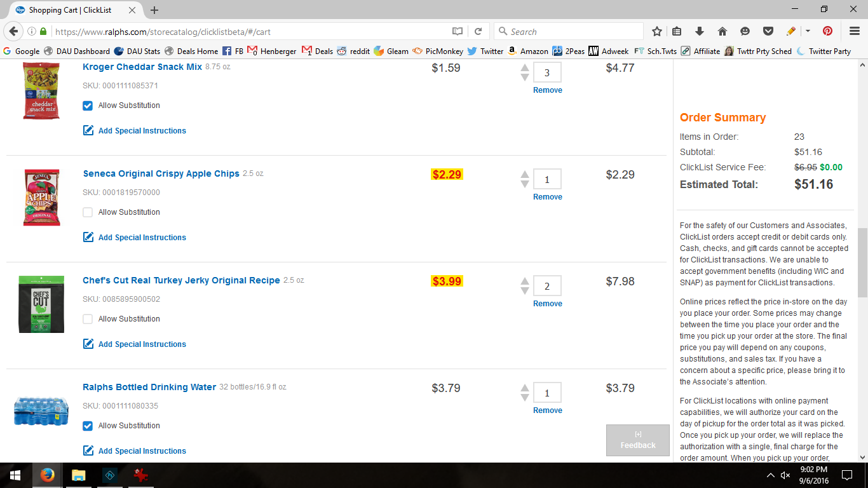Open the Firefox hamburger menu
Viewport: 868px width, 488px height.
click(855, 31)
